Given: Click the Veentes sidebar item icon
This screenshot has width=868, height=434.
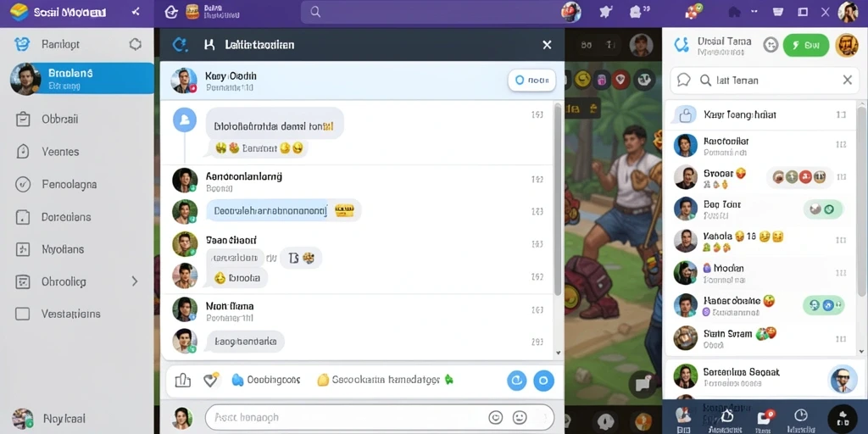Looking at the screenshot, I should coord(23,152).
